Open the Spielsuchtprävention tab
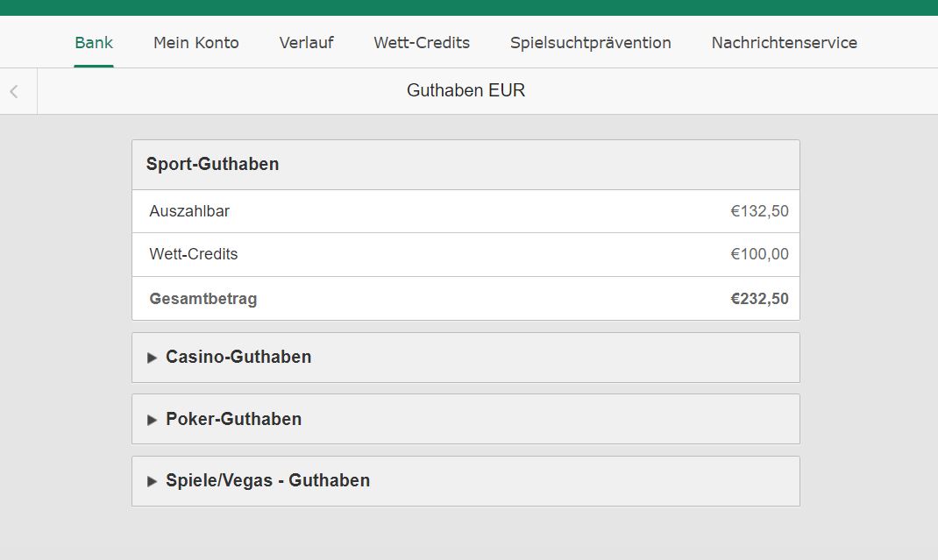The height and width of the screenshot is (560, 938). coord(591,42)
